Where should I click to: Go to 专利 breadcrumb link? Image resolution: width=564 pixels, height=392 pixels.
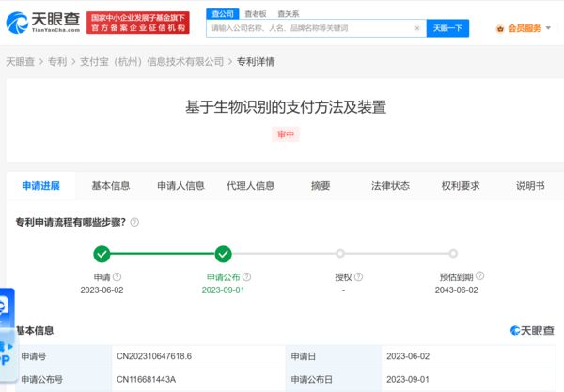57,62
